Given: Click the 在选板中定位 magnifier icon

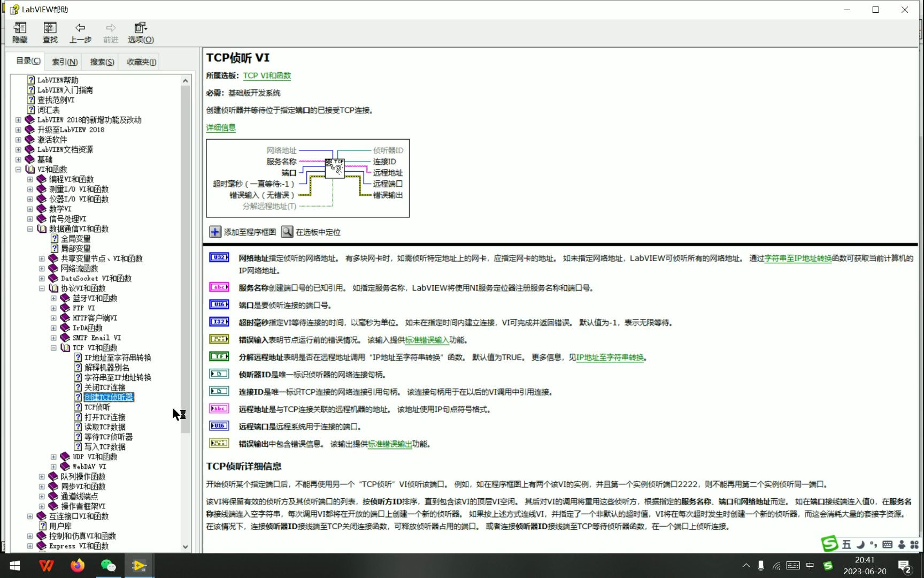Looking at the screenshot, I should click(x=287, y=232).
